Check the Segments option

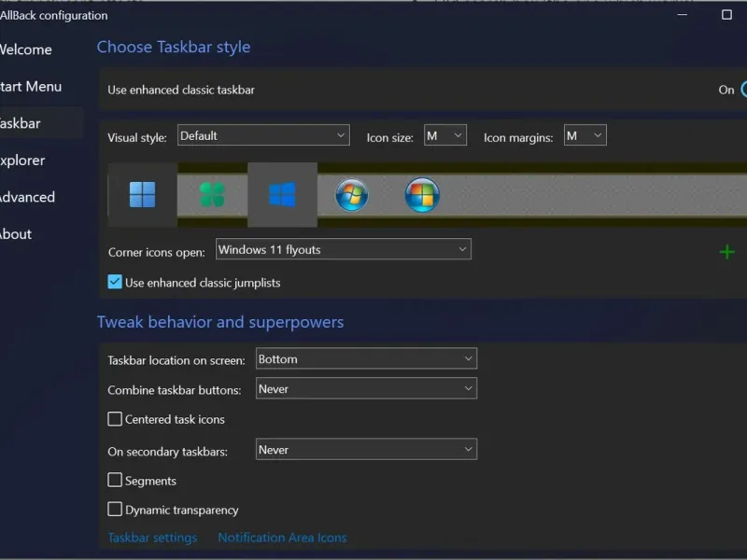tap(115, 480)
